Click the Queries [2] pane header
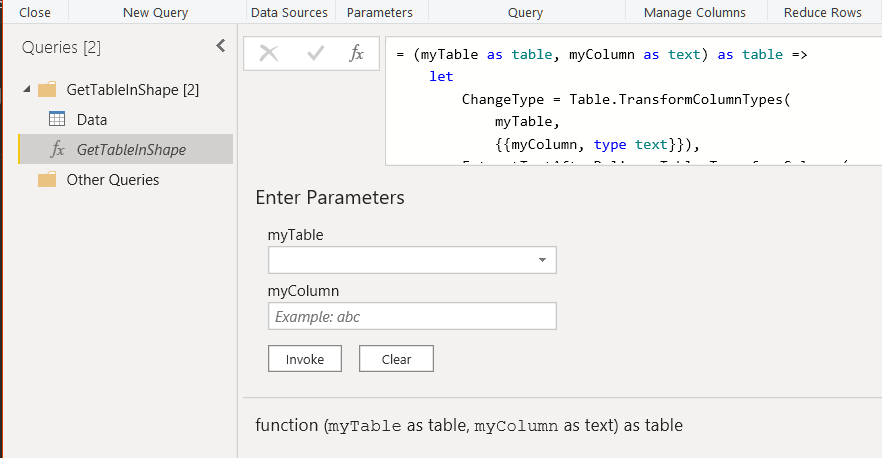The image size is (882, 458). (x=61, y=48)
